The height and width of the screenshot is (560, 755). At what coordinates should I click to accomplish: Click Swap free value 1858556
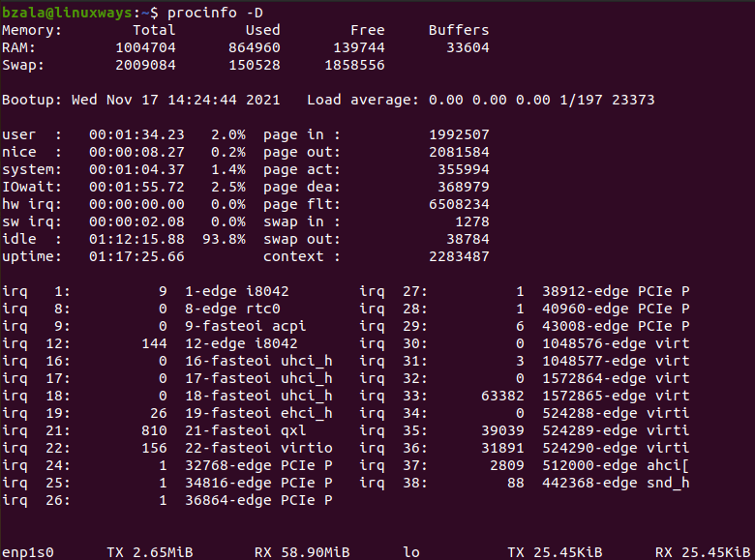[x=354, y=65]
